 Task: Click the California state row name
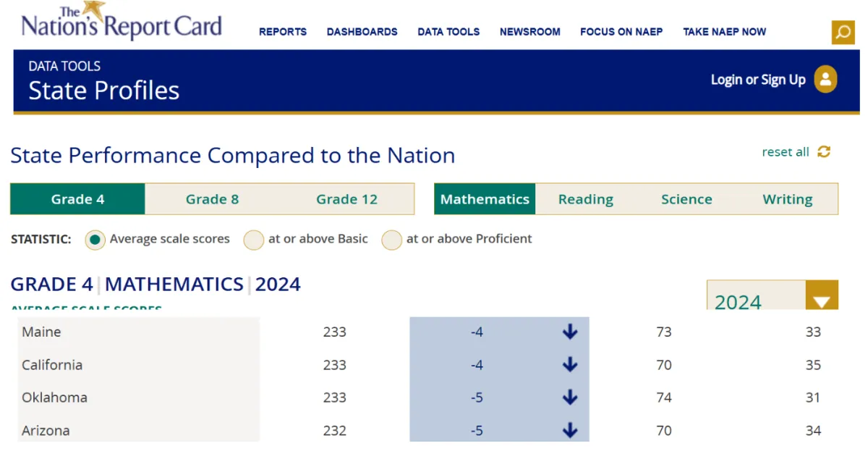pos(52,365)
